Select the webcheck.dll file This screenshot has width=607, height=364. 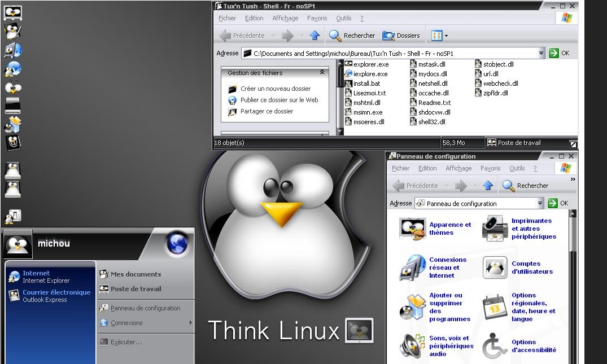(497, 83)
